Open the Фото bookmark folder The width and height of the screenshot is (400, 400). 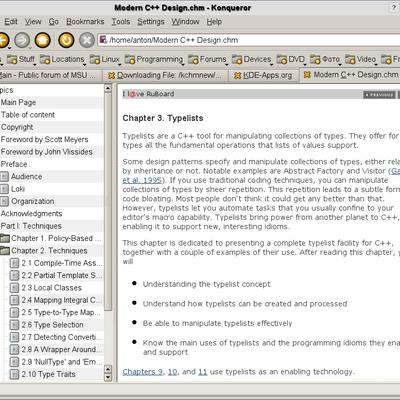point(325,59)
